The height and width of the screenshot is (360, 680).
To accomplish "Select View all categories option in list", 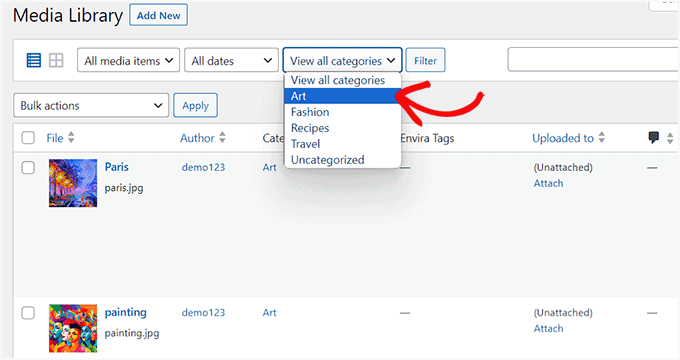I will 342,80.
